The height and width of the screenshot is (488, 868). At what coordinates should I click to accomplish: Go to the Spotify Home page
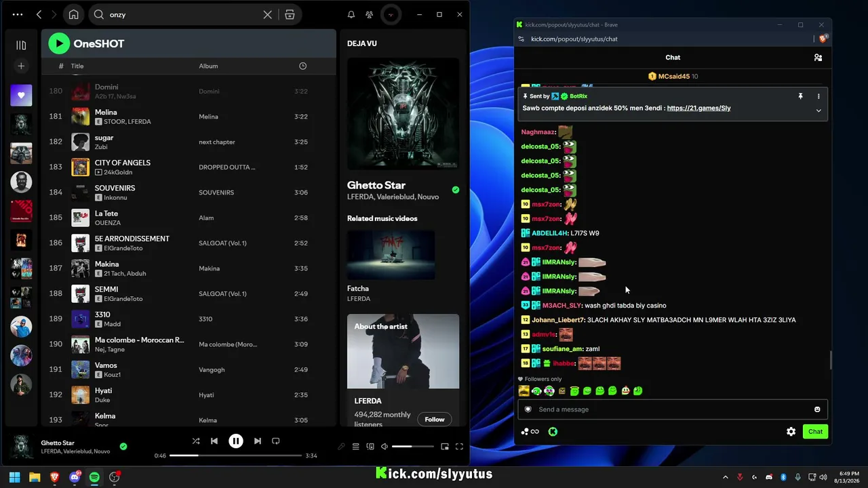tap(73, 14)
